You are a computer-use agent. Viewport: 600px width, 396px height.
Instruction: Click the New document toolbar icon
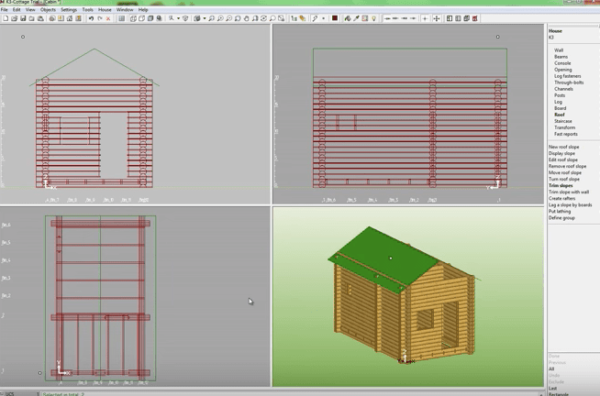click(6, 18)
